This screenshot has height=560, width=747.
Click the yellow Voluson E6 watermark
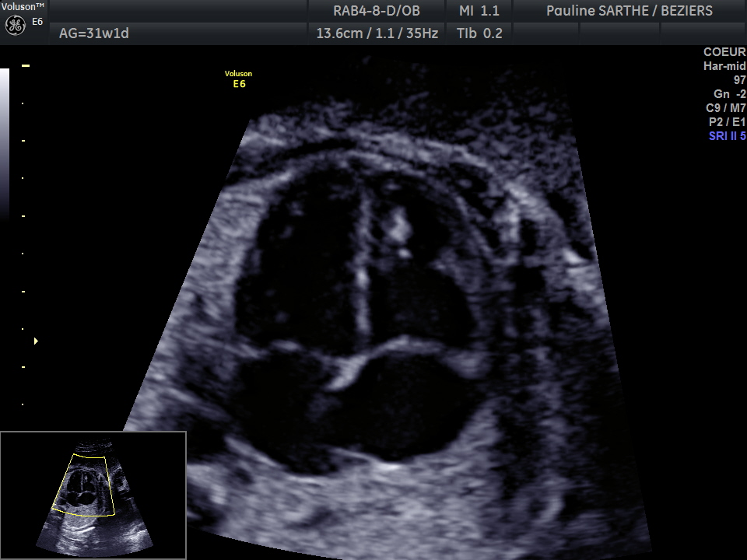[x=239, y=79]
